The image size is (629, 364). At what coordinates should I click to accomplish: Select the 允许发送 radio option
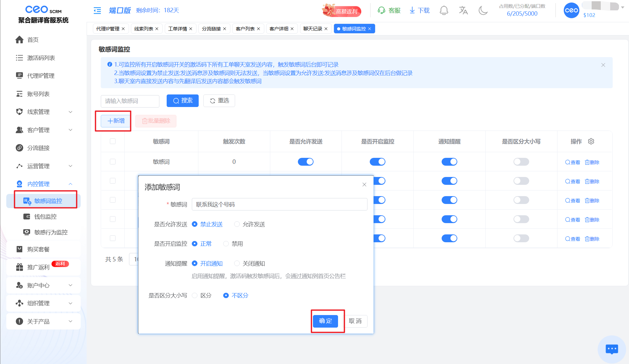pos(237,224)
